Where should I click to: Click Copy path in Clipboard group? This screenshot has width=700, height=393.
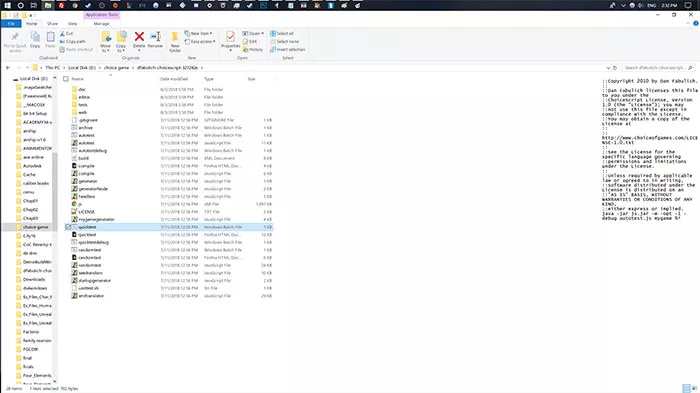tap(72, 42)
